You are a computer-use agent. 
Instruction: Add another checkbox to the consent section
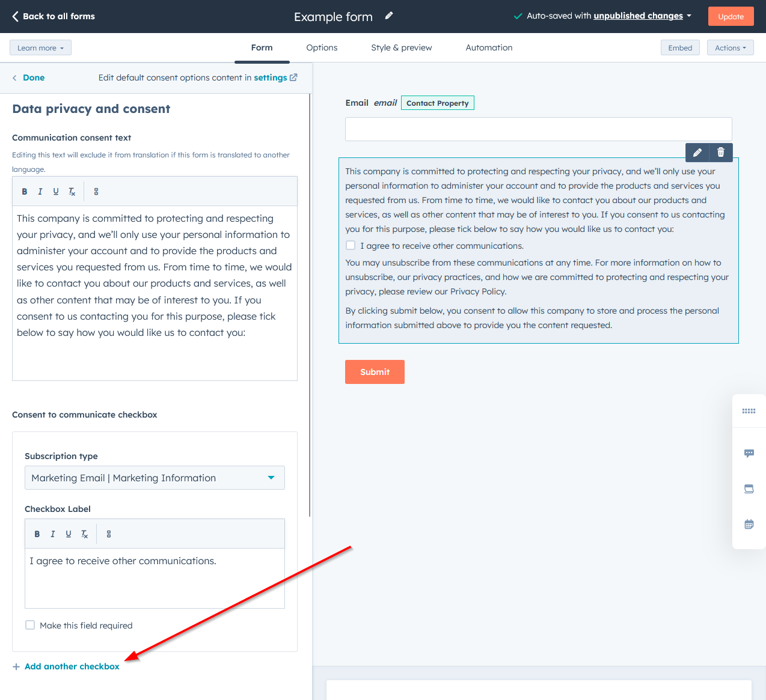(x=66, y=666)
